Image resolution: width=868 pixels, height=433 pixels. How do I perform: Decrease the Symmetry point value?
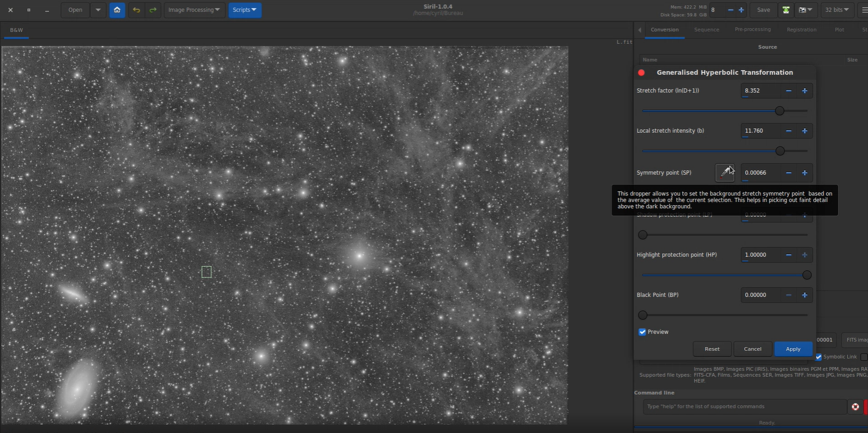pyautogui.click(x=788, y=172)
